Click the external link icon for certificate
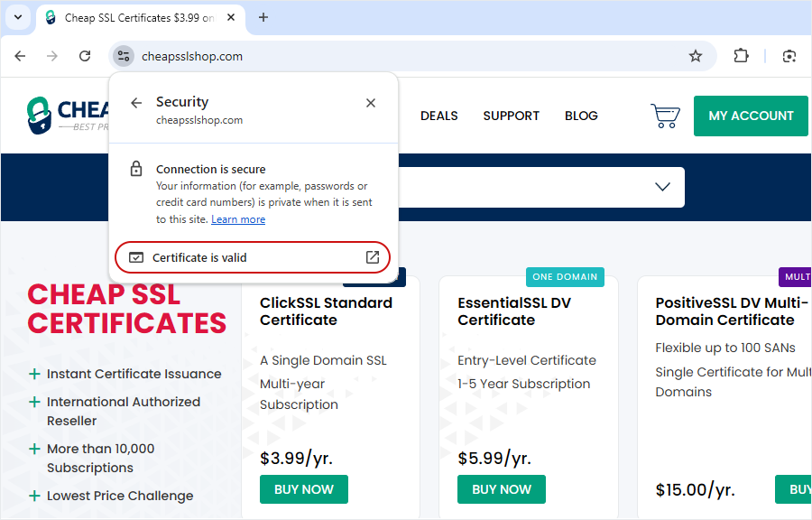This screenshot has height=520, width=812. coord(373,257)
